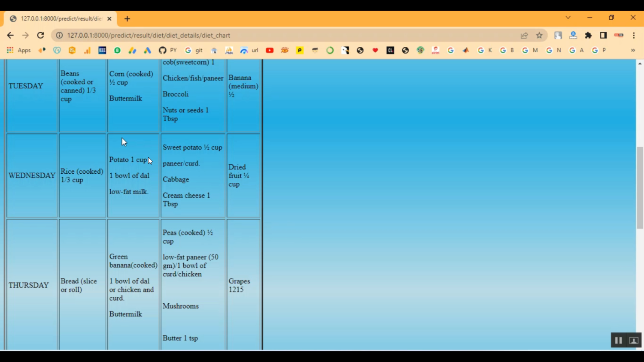Click the 'Broccoli' text
The height and width of the screenshot is (362, 644).
[176, 94]
